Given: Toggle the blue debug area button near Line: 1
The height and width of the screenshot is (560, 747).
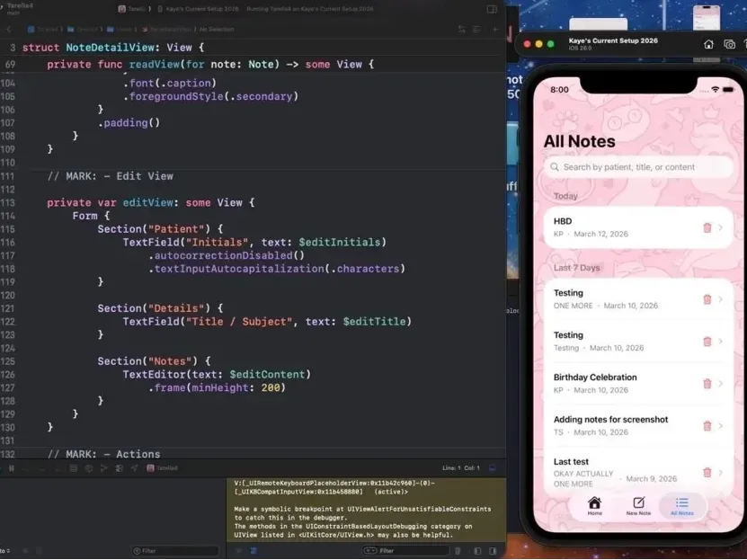Looking at the screenshot, I should (492, 468).
